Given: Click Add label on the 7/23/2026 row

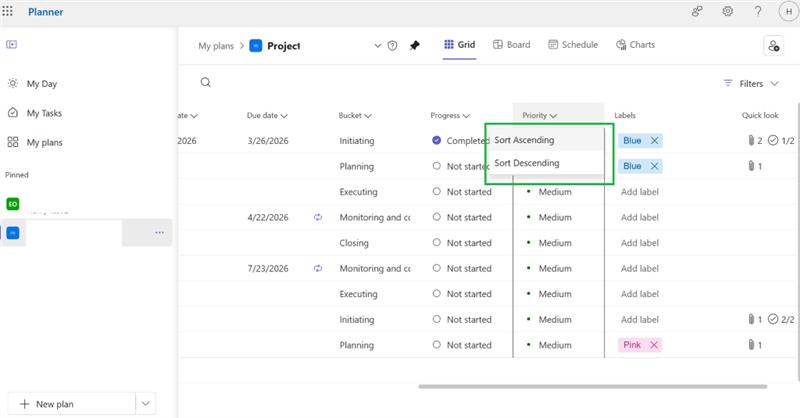Looking at the screenshot, I should pos(640,268).
